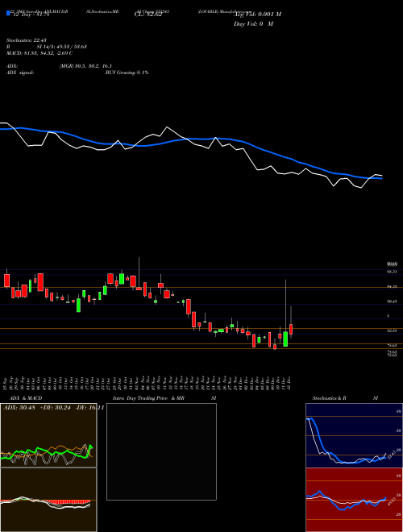
Task: Click the 'MACD: 81.83, 84.52, -2.69 C' line
Action: (39, 53)
